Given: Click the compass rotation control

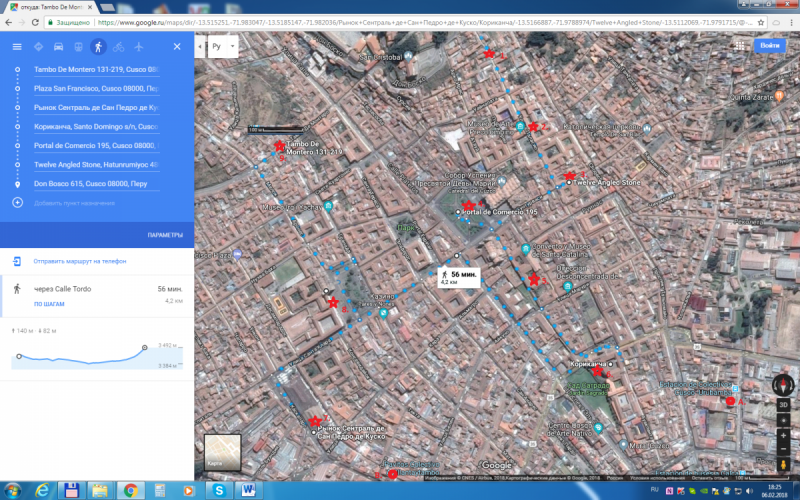Looking at the screenshot, I should pyautogui.click(x=783, y=385).
